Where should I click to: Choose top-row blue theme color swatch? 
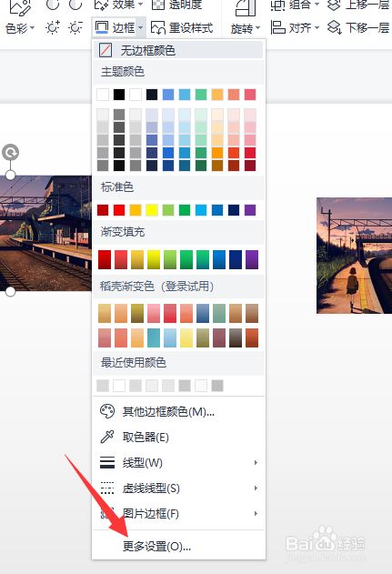(168, 95)
